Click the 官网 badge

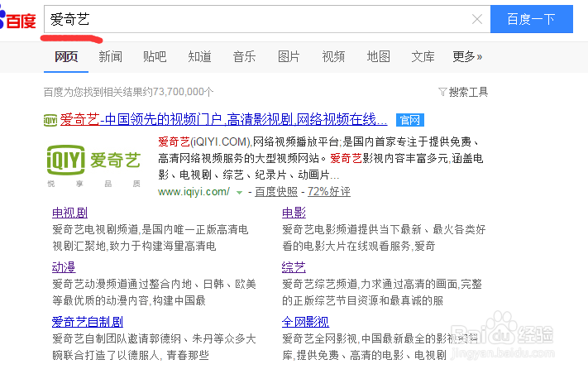click(410, 120)
